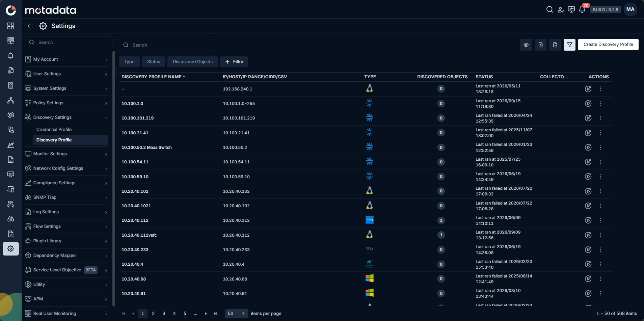
Task: Go to page 5
Action: 185,314
